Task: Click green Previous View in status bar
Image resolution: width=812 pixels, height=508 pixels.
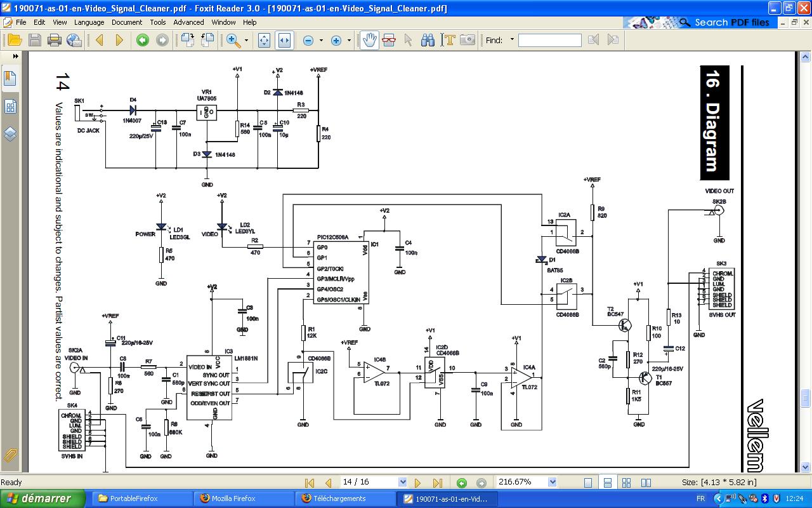Action: tap(462, 483)
